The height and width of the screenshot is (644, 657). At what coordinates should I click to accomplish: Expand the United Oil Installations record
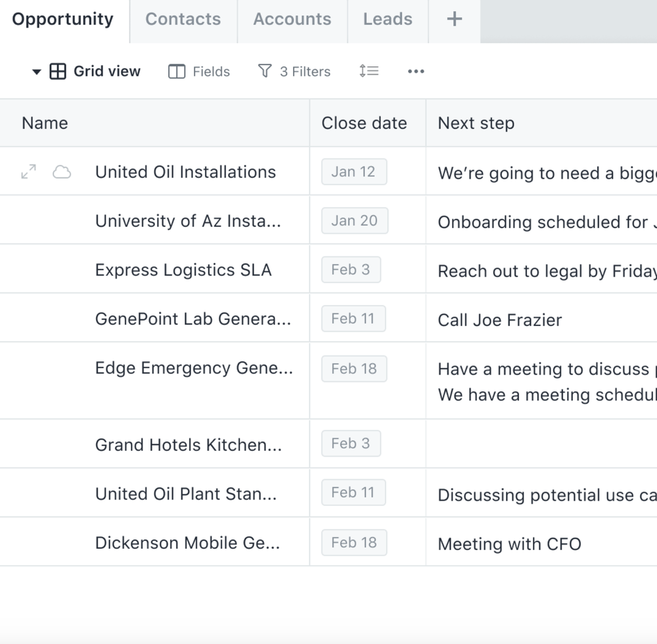pos(27,172)
